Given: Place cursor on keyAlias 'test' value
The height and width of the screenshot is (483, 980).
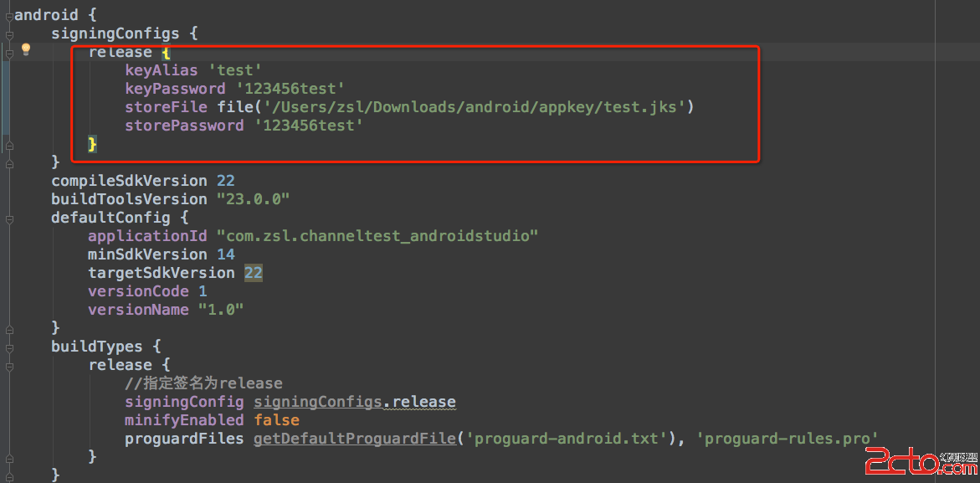Looking at the screenshot, I should [x=235, y=70].
